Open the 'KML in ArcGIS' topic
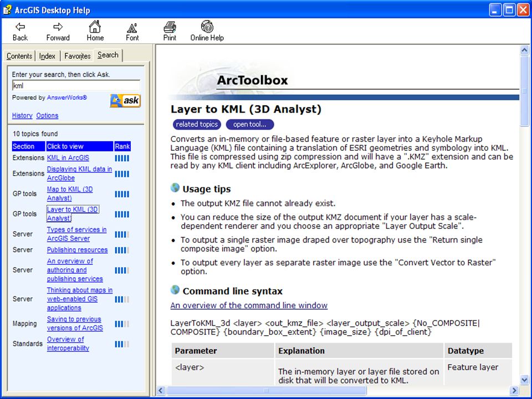Viewport: 532px width, 399px height. (68, 158)
